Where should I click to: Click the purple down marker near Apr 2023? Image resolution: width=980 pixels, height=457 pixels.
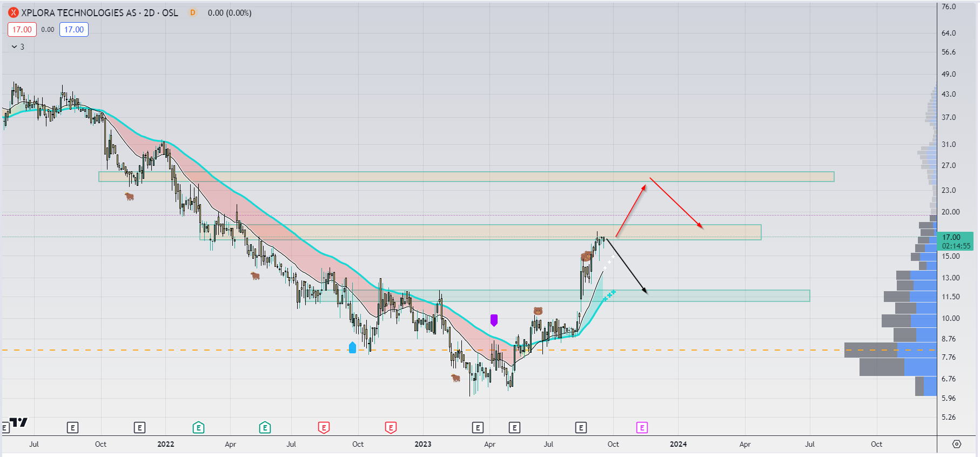[494, 320]
